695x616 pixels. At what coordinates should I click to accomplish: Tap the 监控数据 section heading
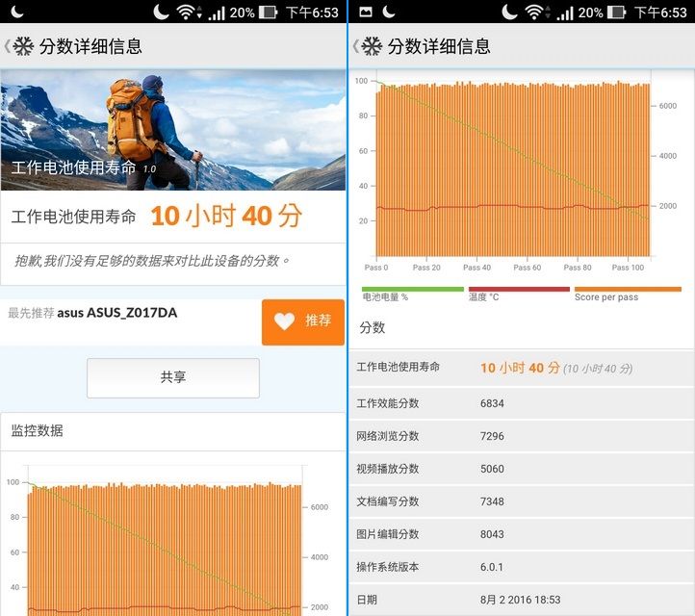click(x=38, y=431)
